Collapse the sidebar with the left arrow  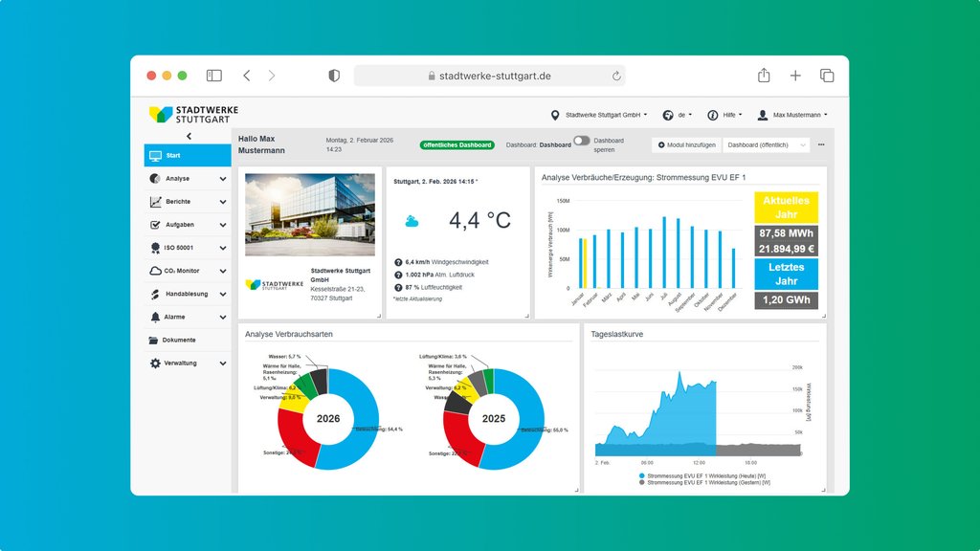coord(189,136)
